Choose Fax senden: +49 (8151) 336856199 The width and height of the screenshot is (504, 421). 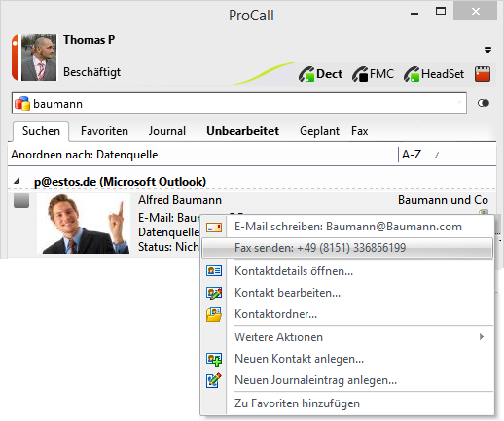[347, 248]
